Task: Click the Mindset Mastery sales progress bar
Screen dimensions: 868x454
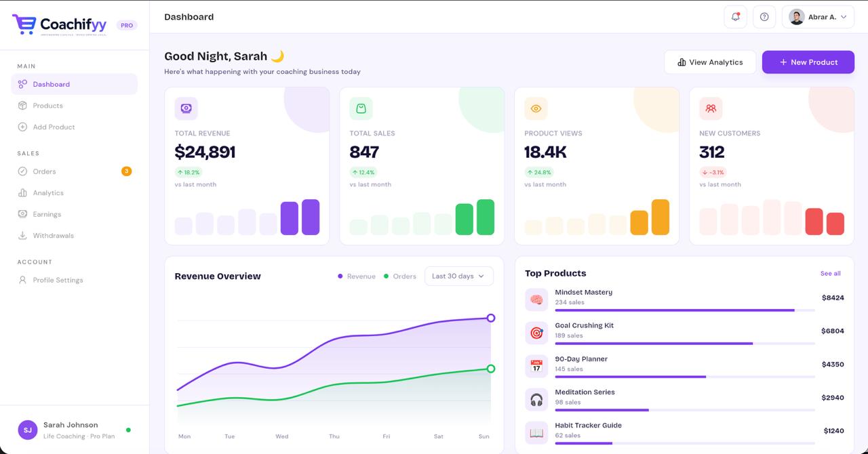Action: (x=685, y=310)
